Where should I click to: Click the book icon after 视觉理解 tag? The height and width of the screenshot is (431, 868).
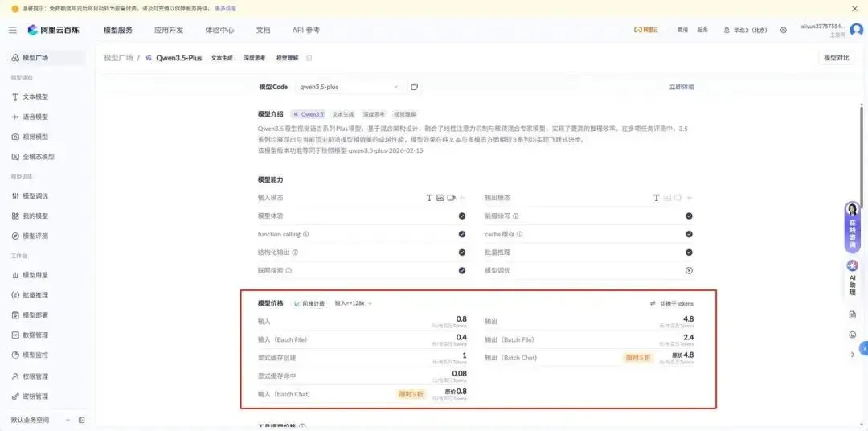tap(309, 58)
